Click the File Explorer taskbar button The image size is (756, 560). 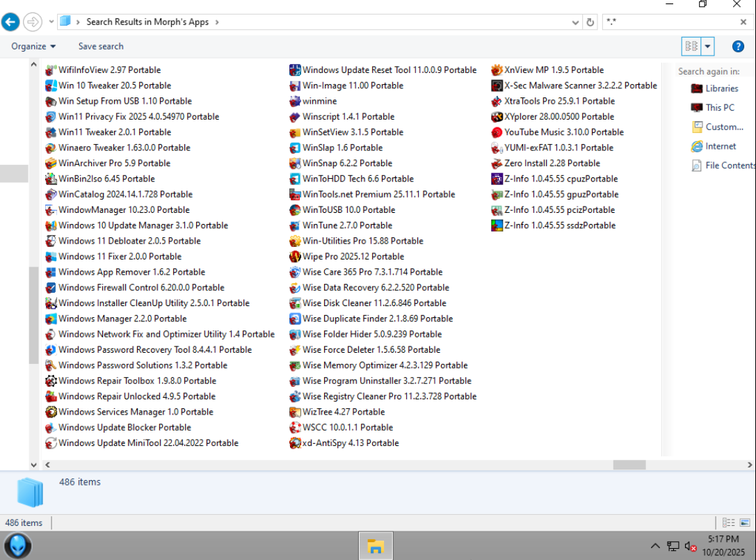coord(376,546)
